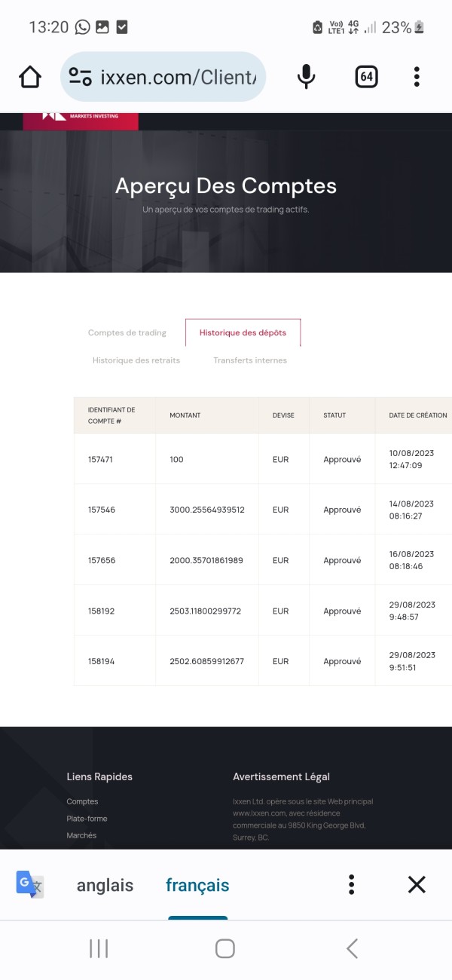Viewport: 452px width, 980px height.
Task: Switch to Comptes de trading tab
Action: coord(127,332)
